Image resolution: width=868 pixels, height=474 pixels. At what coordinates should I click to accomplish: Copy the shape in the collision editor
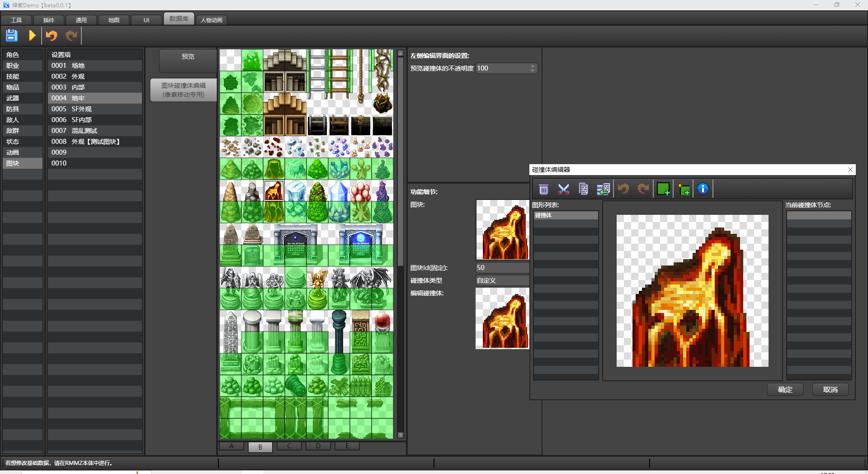[x=584, y=189]
